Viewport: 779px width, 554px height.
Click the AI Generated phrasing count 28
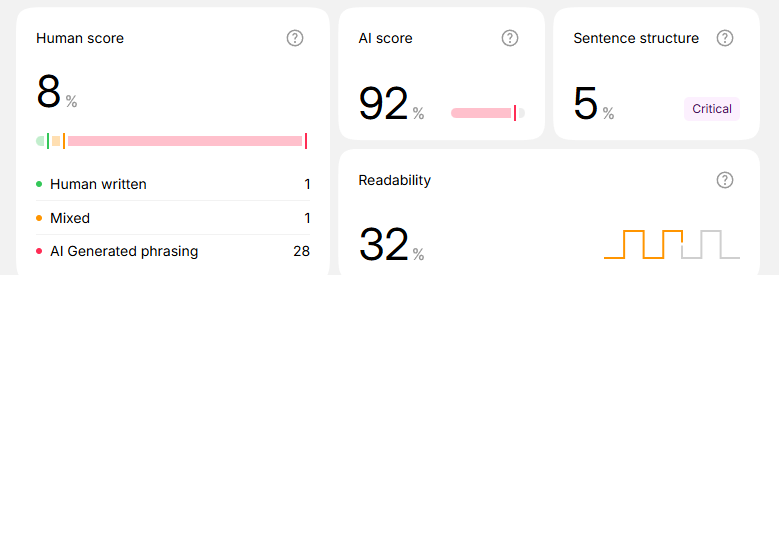coord(301,251)
